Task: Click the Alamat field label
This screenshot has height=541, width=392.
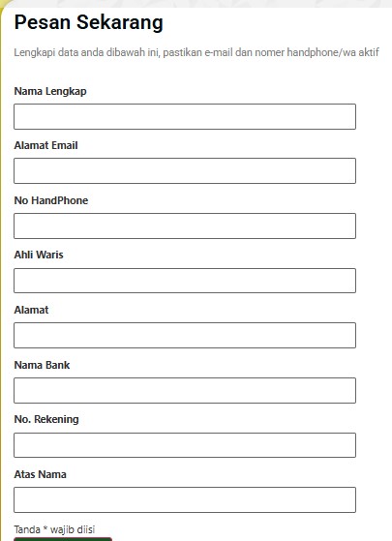Action: pos(31,310)
